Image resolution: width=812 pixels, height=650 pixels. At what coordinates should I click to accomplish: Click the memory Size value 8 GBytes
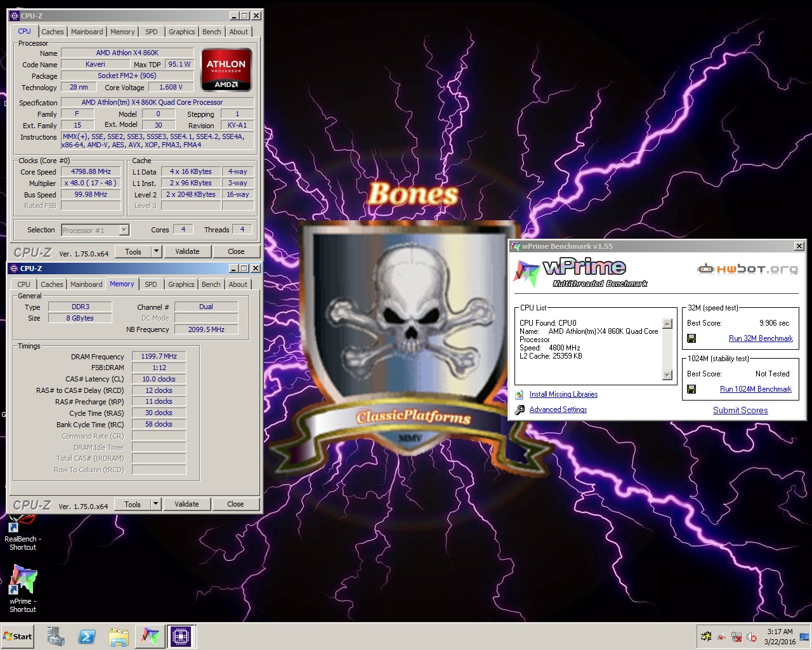(x=80, y=318)
